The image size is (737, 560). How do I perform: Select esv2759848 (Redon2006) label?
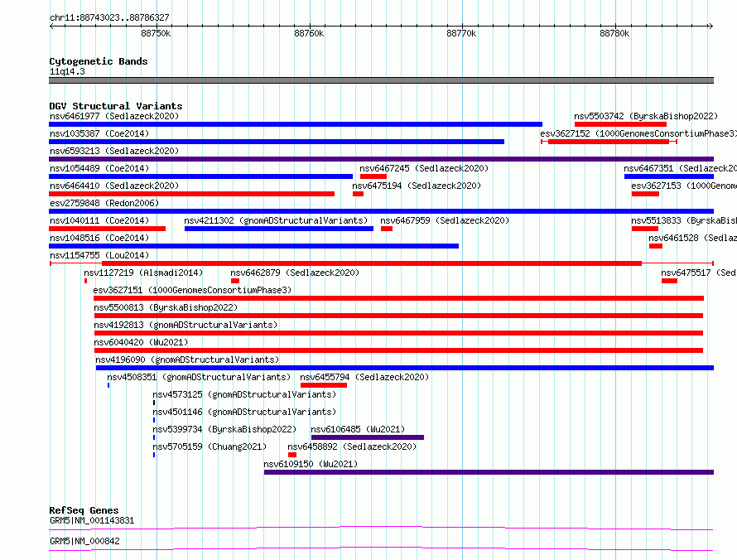pyautogui.click(x=104, y=203)
